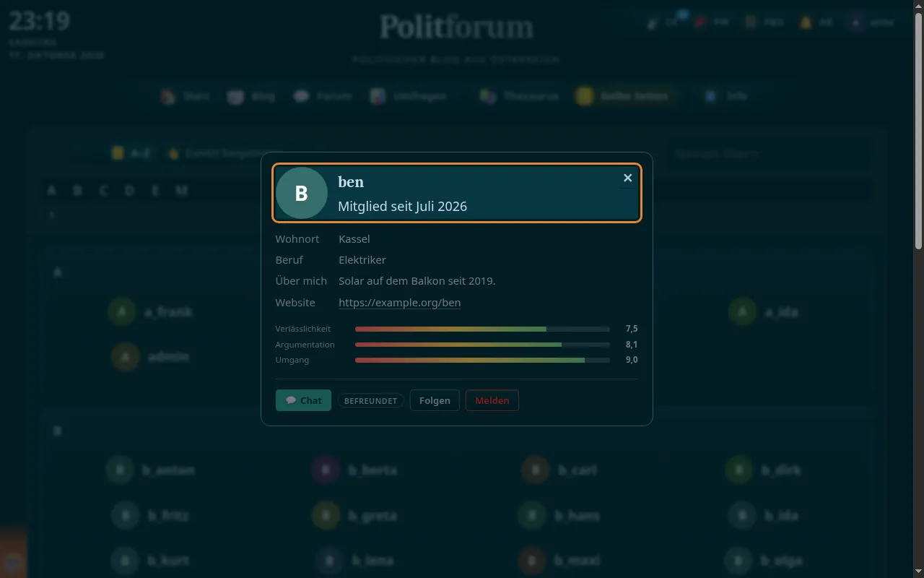
Task: Click the Verlässlichkeit rating bar
Action: point(482,329)
